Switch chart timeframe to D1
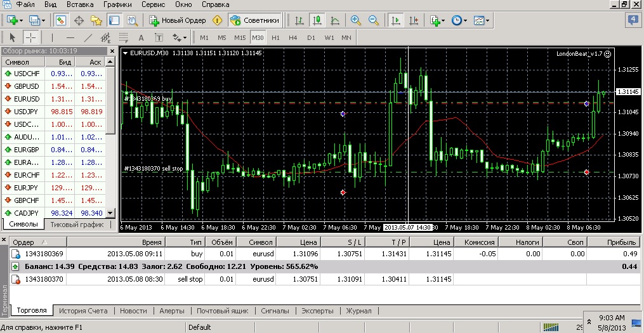This screenshot has width=644, height=333. [312, 38]
